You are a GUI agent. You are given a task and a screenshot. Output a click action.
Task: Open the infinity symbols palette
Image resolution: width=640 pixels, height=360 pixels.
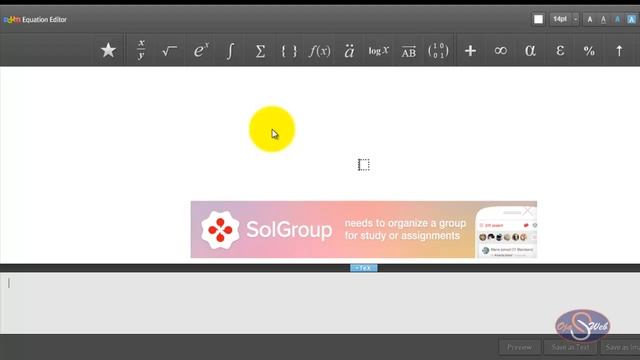click(x=500, y=51)
